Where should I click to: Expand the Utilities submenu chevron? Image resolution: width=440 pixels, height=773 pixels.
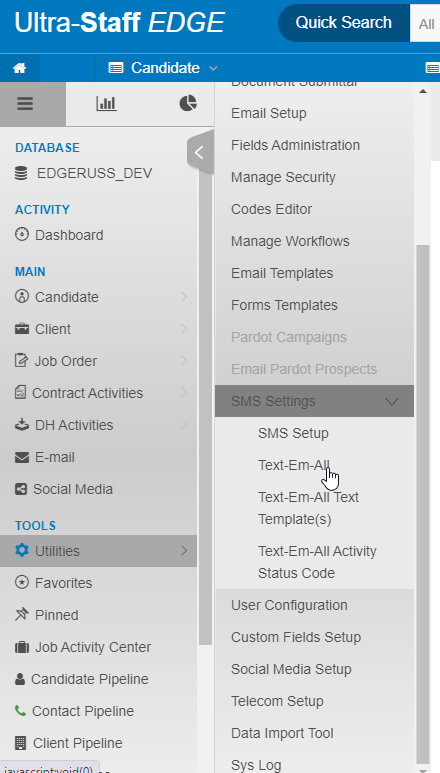184,550
